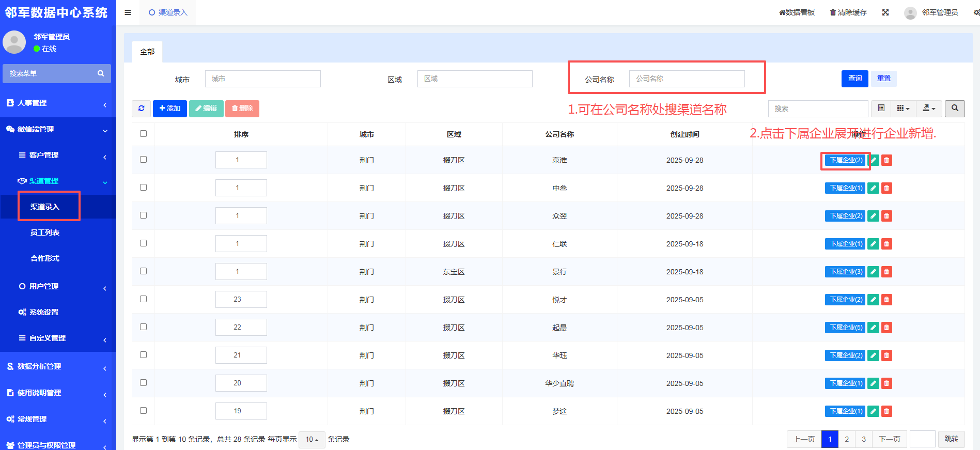Tick the checkbox for the 京淮 row
Viewport: 980px width, 450px height.
tap(143, 160)
